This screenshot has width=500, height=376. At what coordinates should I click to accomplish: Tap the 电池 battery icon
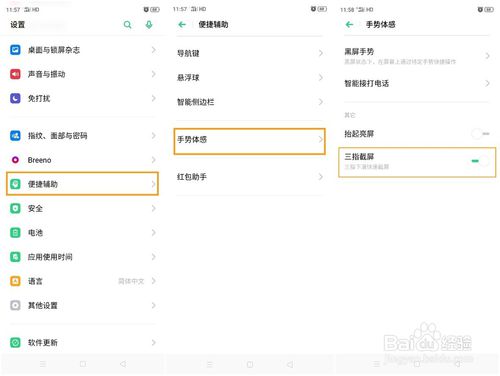[15, 233]
